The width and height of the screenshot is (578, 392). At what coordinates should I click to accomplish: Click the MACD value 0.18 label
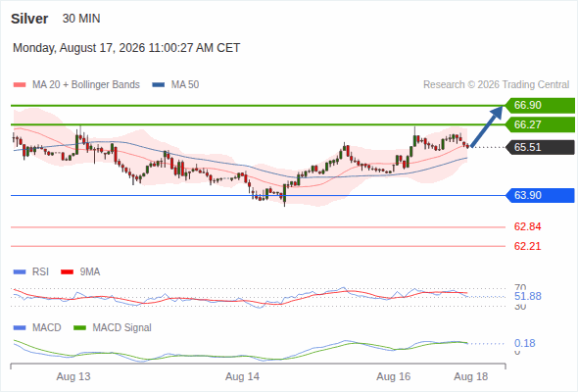click(524, 343)
